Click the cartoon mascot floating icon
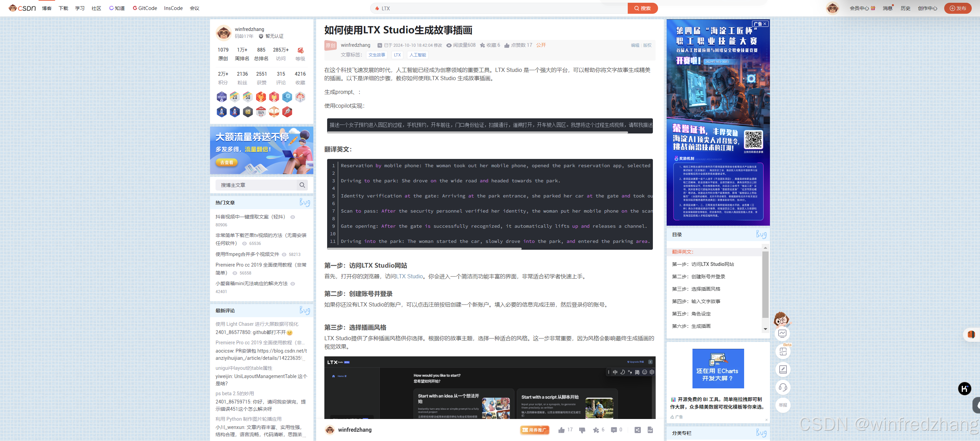Viewport: 980px width, 441px height. (x=781, y=319)
